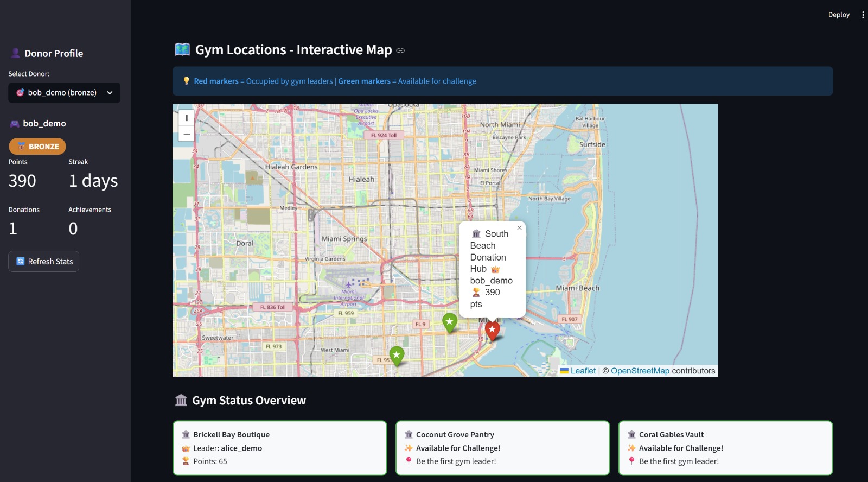This screenshot has width=868, height=482.
Task: Click the BRONZE tier badge
Action: [37, 147]
